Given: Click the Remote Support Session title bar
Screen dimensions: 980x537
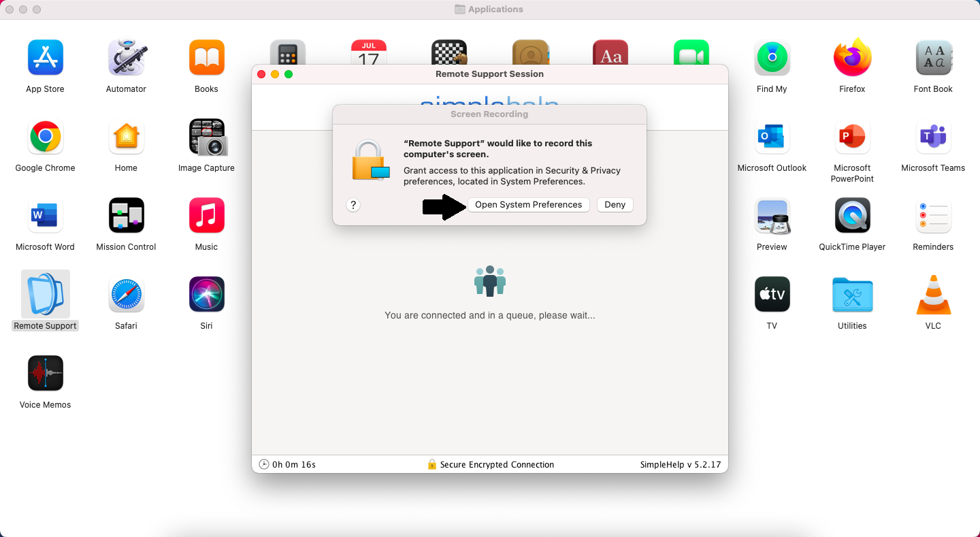Looking at the screenshot, I should [490, 74].
